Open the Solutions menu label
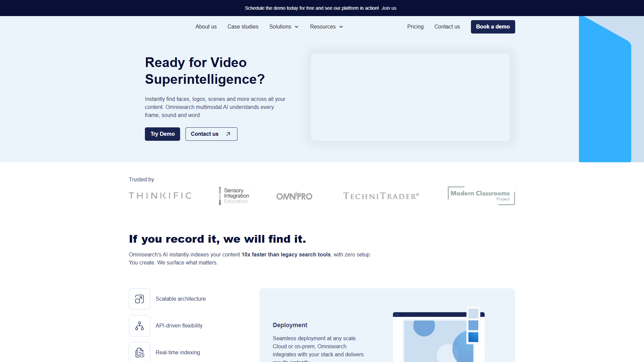 coord(280,27)
